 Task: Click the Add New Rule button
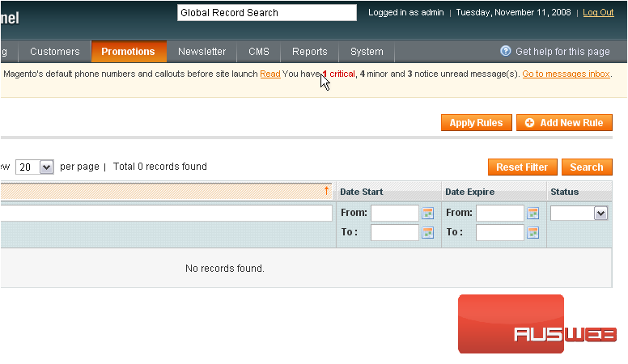click(x=564, y=123)
